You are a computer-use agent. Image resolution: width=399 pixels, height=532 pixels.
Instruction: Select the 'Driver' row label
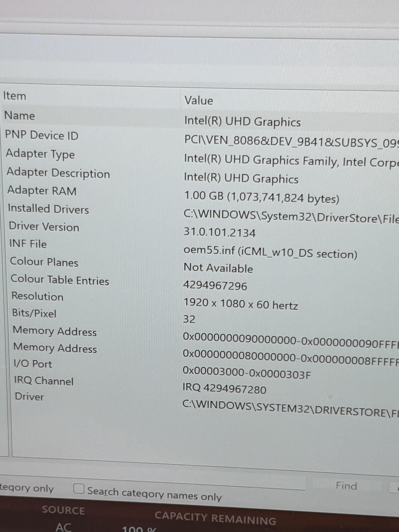tap(29, 396)
